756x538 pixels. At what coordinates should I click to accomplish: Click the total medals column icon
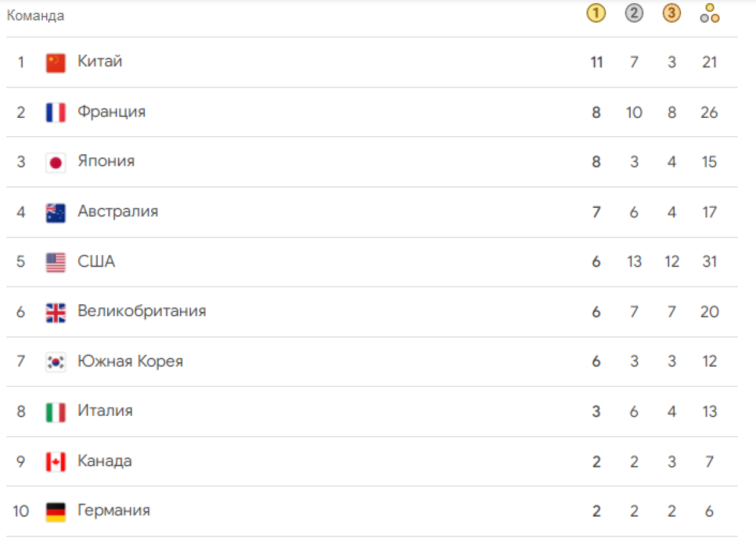709,14
